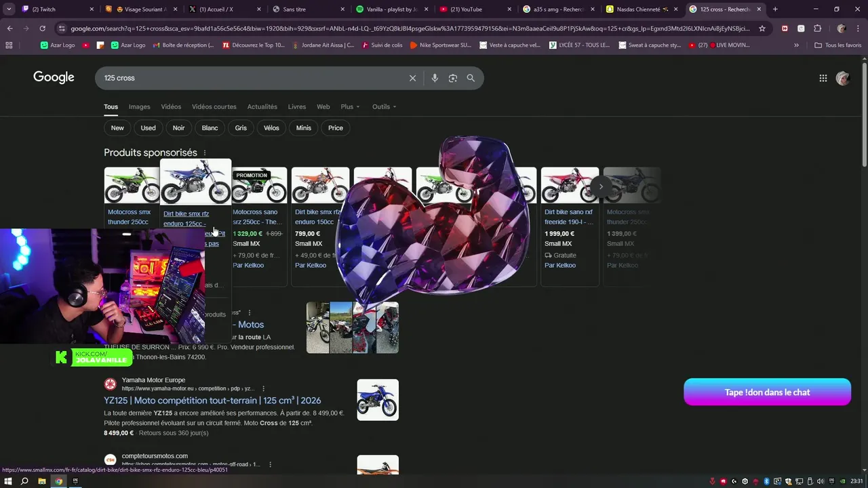Open the Google apps grid
Viewport: 868px width, 488px height.
click(823, 78)
